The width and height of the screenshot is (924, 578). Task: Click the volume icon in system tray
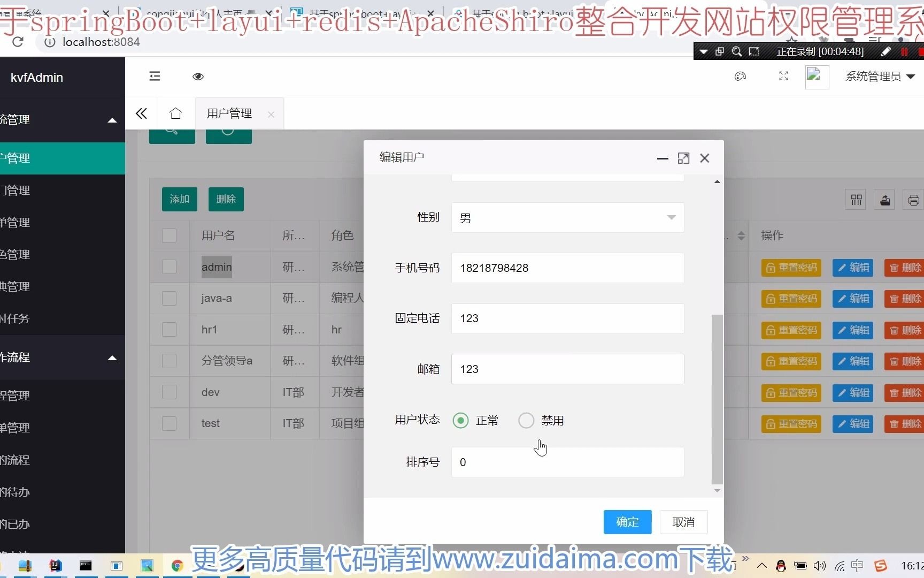click(x=819, y=566)
